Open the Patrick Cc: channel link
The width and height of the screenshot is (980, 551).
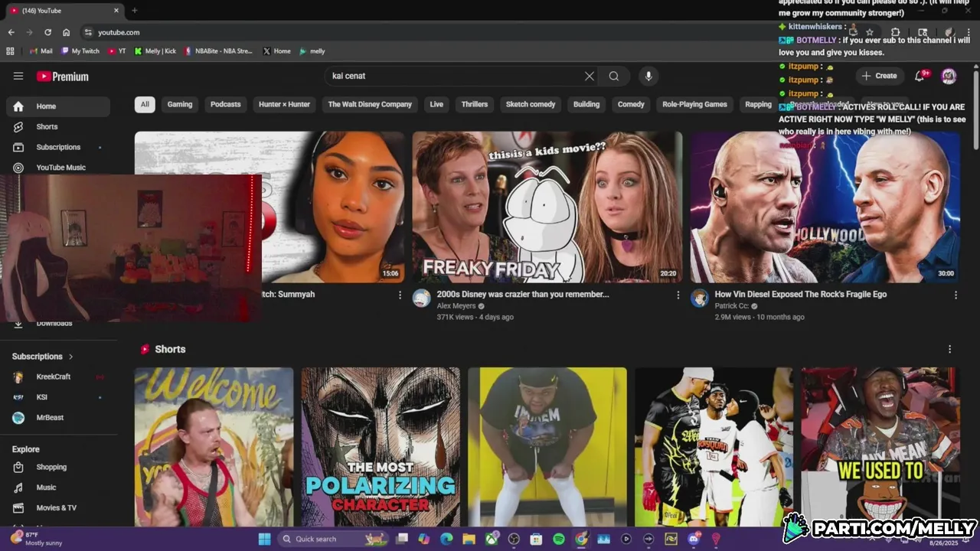(731, 306)
